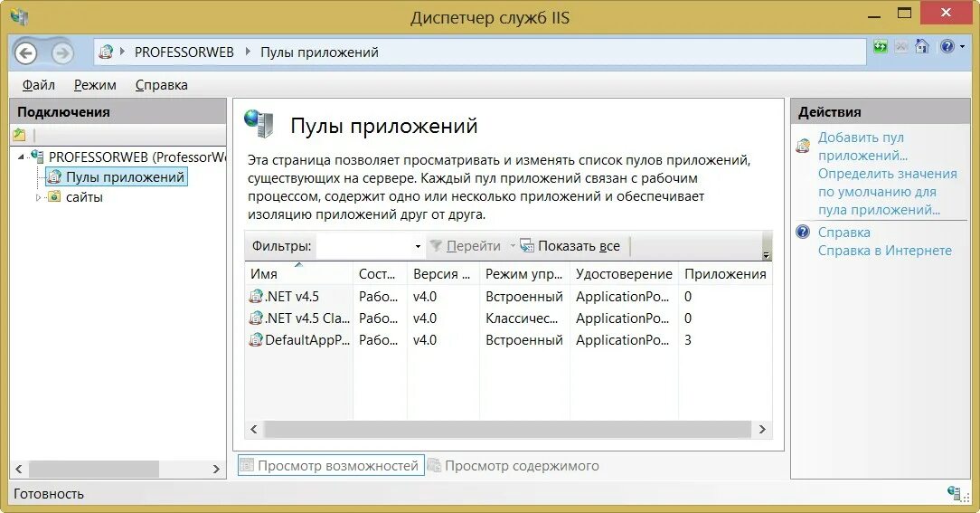The image size is (980, 513).
Task: Click the create connection icon in Подключения toolbar
Action: (x=19, y=135)
